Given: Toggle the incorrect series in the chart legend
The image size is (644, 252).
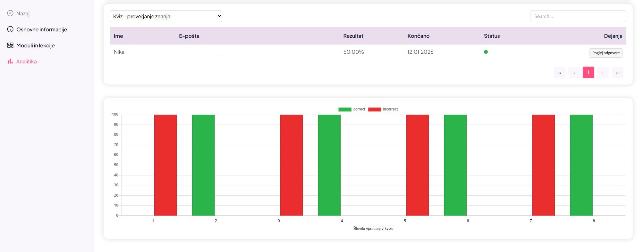Looking at the screenshot, I should [x=383, y=110].
